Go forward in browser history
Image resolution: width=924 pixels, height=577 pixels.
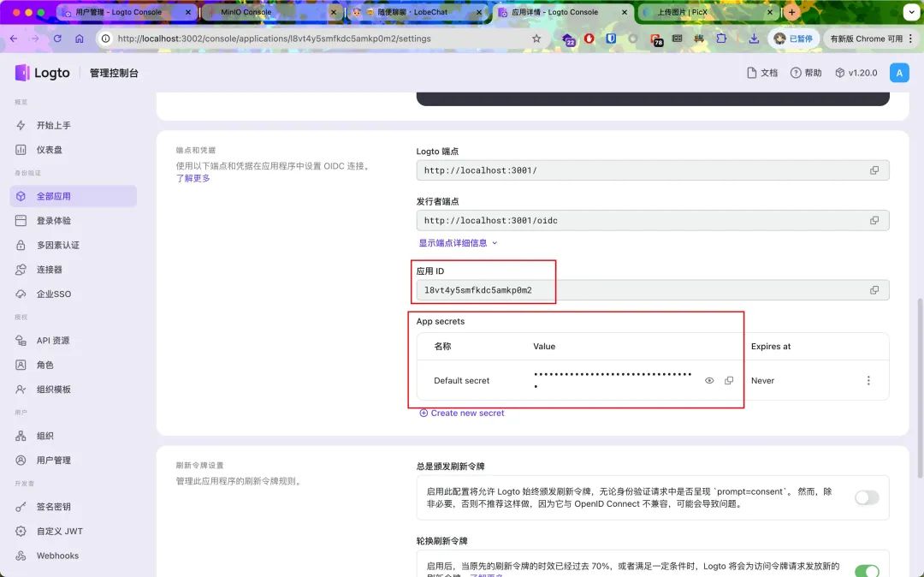pos(35,39)
